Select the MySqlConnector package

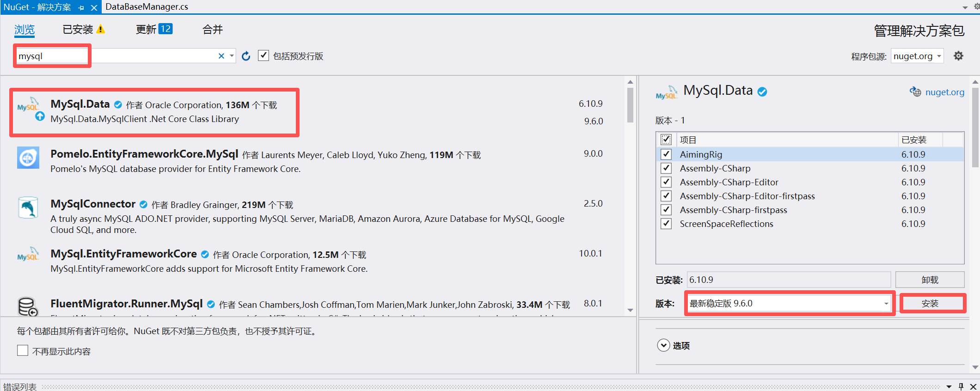pos(93,204)
